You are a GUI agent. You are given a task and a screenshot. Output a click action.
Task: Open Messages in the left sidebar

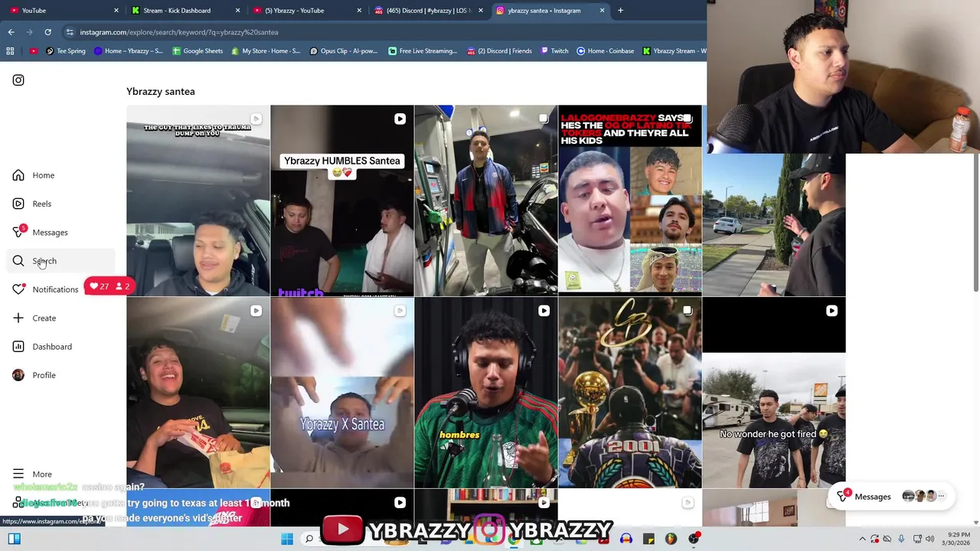(50, 232)
